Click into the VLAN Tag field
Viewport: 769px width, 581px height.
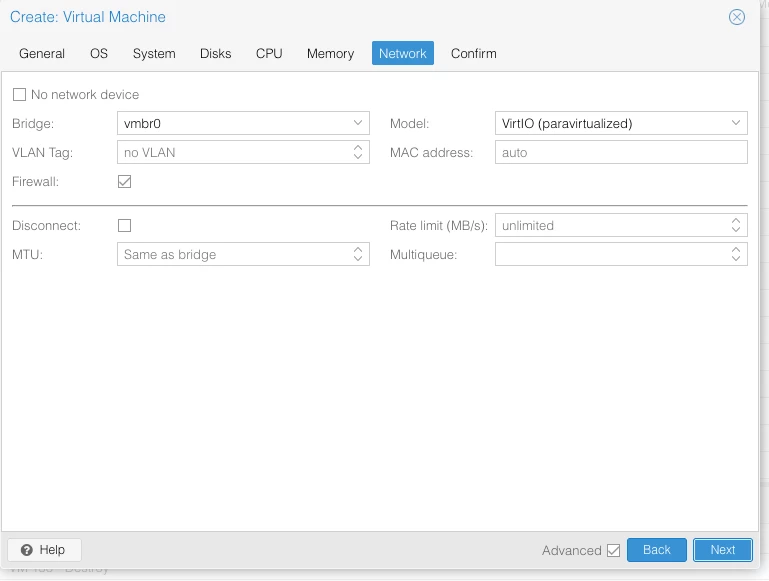tap(234, 152)
